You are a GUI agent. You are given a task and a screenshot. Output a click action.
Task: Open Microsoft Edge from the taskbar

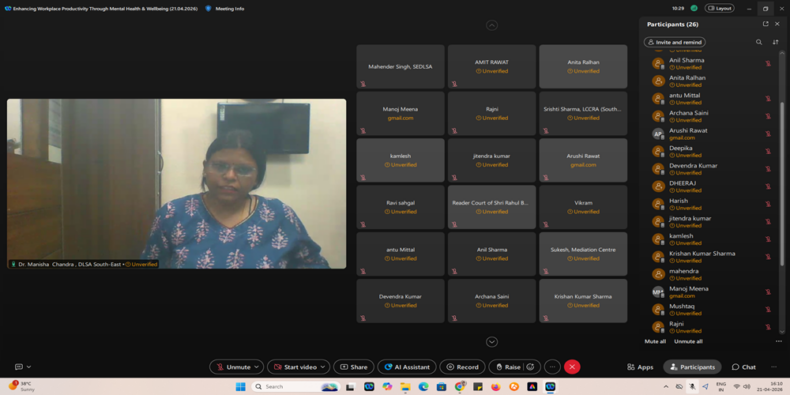pyautogui.click(x=424, y=386)
